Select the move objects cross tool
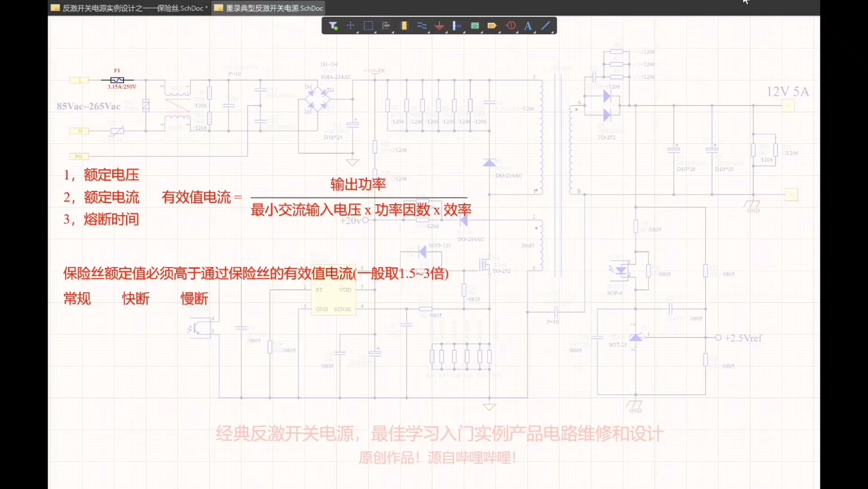 tap(350, 26)
